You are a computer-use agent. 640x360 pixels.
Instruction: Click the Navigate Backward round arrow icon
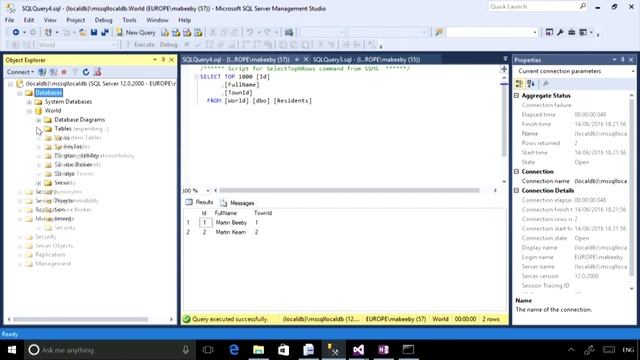16,32
